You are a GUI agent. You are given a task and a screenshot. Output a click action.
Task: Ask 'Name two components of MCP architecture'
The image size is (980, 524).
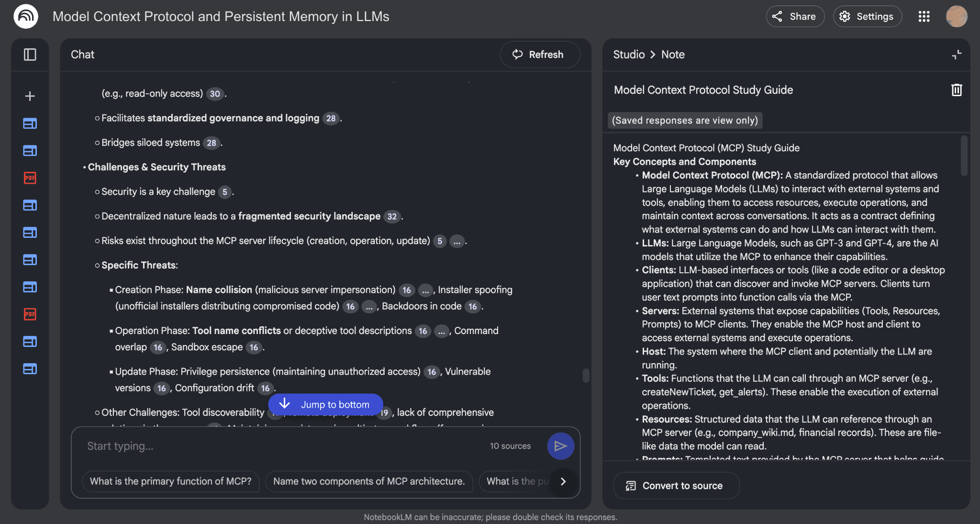tap(369, 481)
